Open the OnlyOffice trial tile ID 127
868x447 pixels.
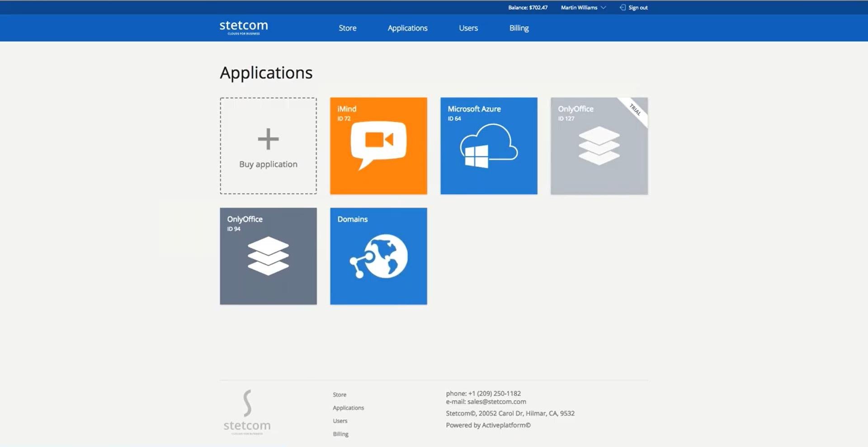(x=599, y=146)
